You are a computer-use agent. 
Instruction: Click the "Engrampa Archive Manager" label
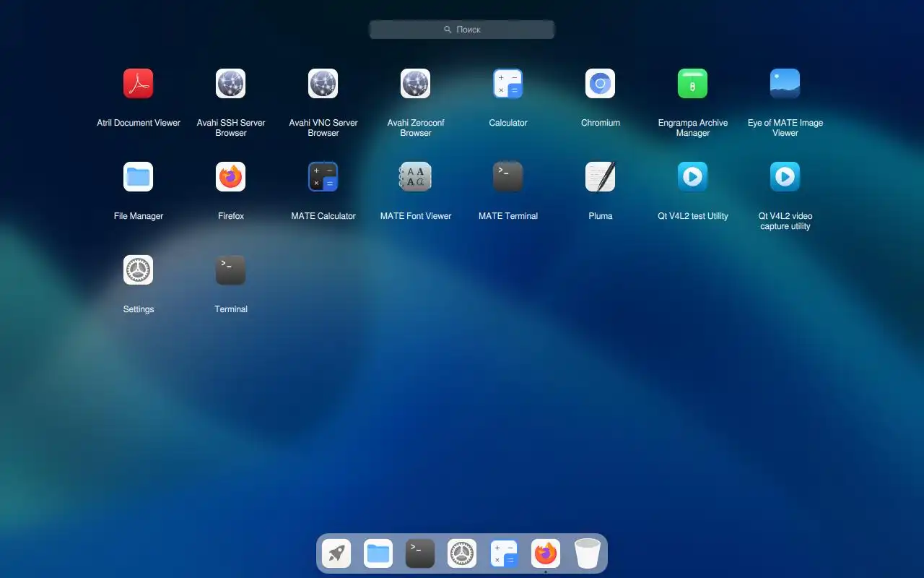click(x=693, y=128)
